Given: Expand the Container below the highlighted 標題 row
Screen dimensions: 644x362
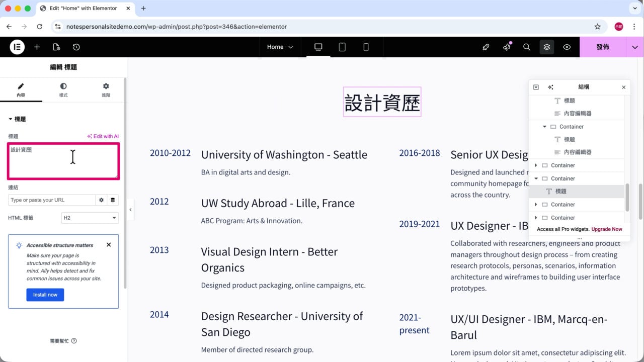Looking at the screenshot, I should click(536, 205).
